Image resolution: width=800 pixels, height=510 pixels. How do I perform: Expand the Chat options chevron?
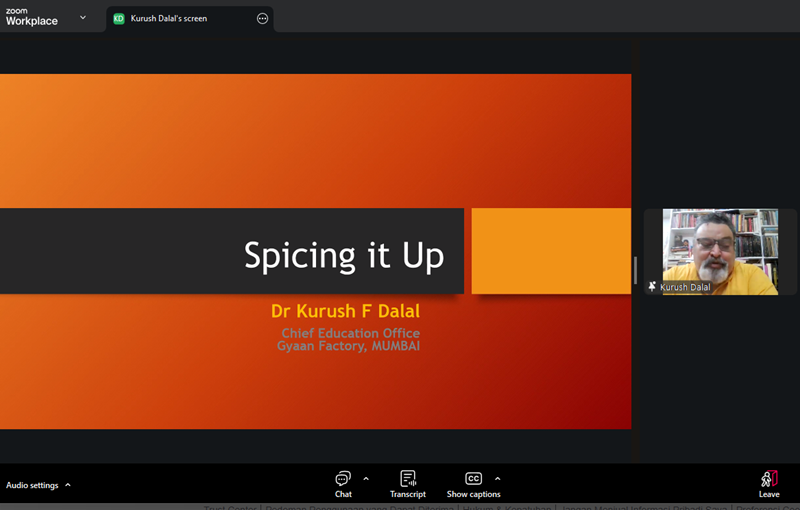pos(366,479)
